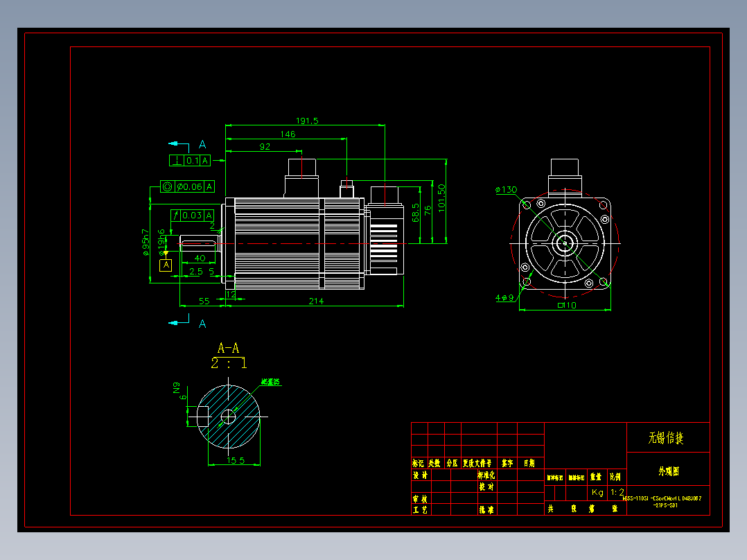747x560 pixels.
Task: Click the 签字 header cell
Action: point(507,463)
